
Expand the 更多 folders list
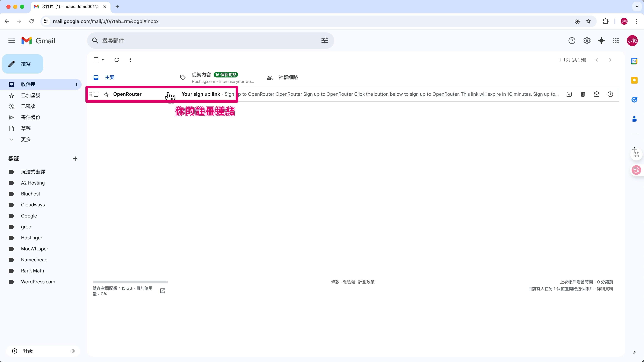pos(26,139)
